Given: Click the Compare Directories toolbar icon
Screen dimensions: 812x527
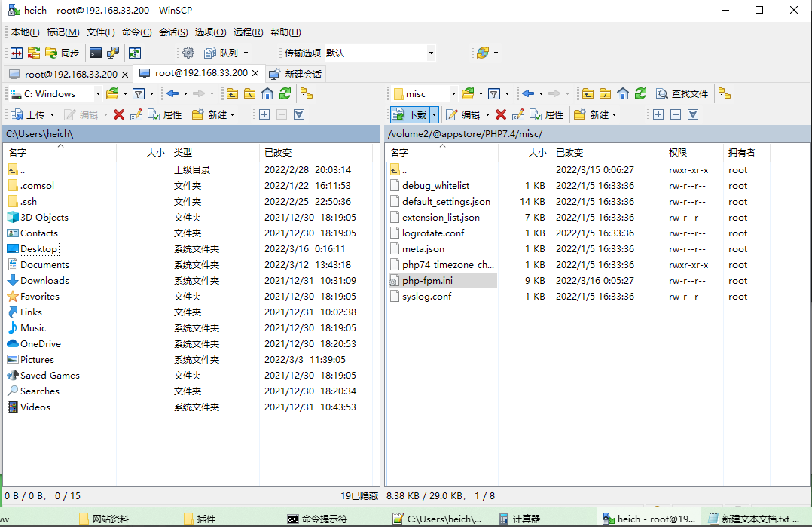Looking at the screenshot, I should click(17, 53).
